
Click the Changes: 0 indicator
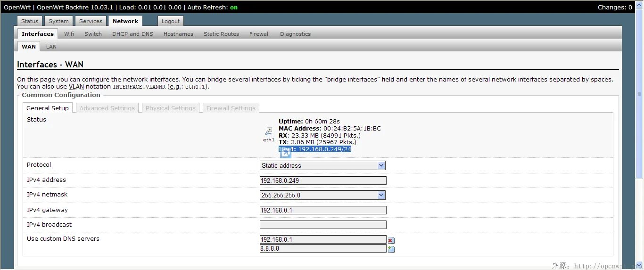pos(615,8)
